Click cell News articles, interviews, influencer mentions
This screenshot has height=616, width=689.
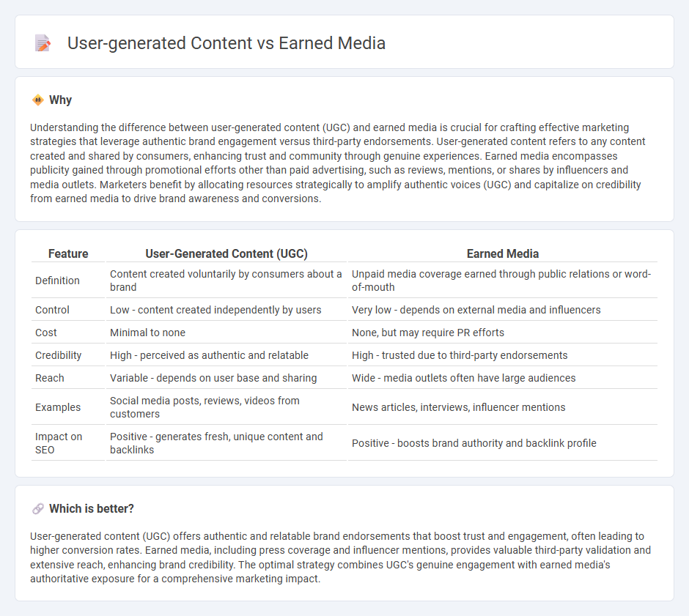pos(503,407)
